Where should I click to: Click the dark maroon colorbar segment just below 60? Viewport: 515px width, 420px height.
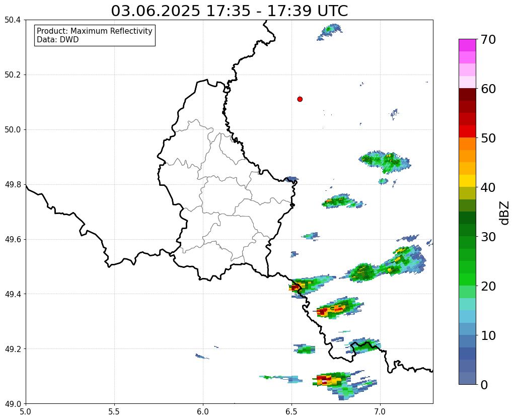point(467,95)
